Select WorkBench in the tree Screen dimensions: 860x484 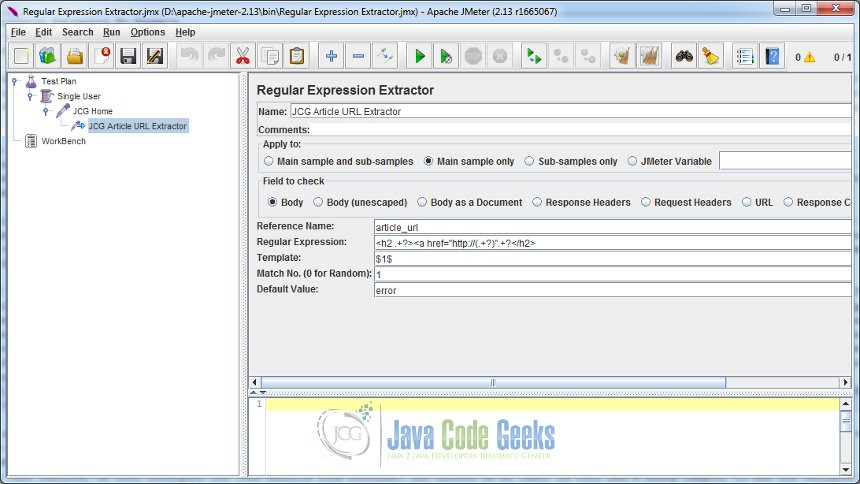(x=63, y=141)
